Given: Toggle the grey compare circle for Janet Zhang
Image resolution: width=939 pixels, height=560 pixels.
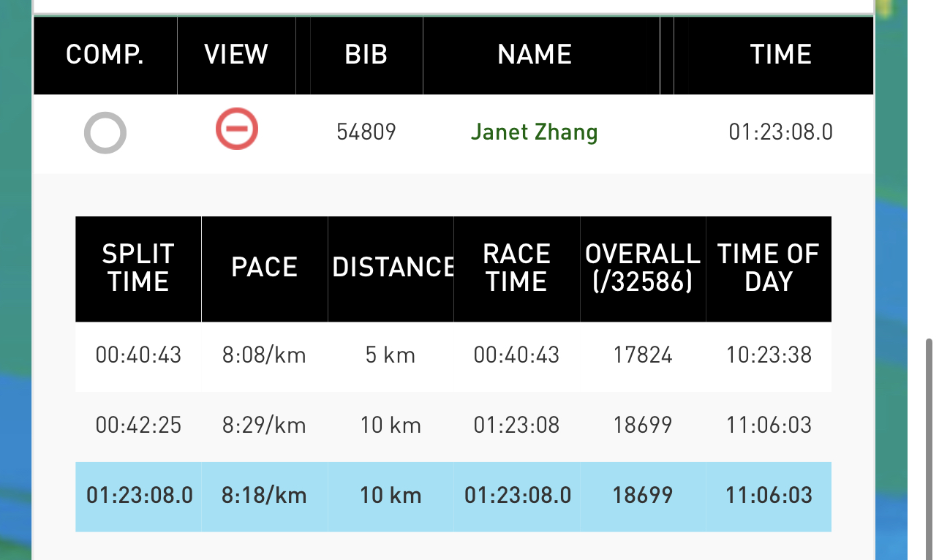Looking at the screenshot, I should point(105,133).
